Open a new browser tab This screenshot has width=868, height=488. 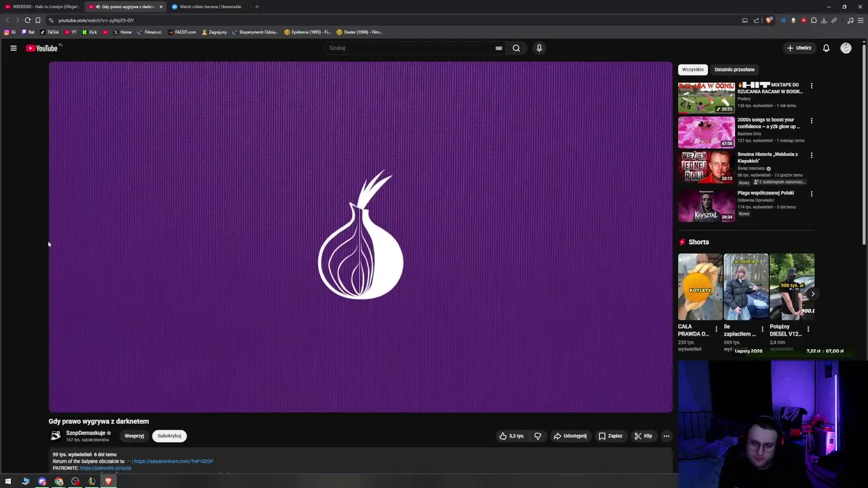(x=256, y=7)
